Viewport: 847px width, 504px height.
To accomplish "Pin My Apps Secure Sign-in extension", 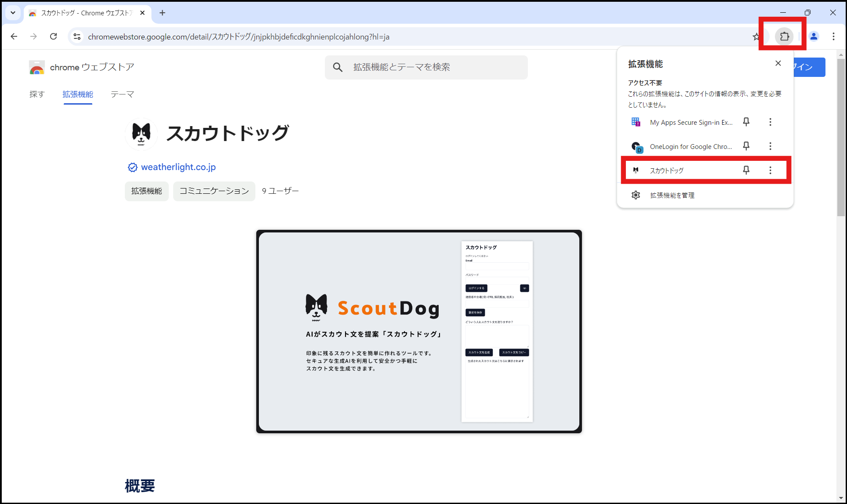I will coord(746,122).
